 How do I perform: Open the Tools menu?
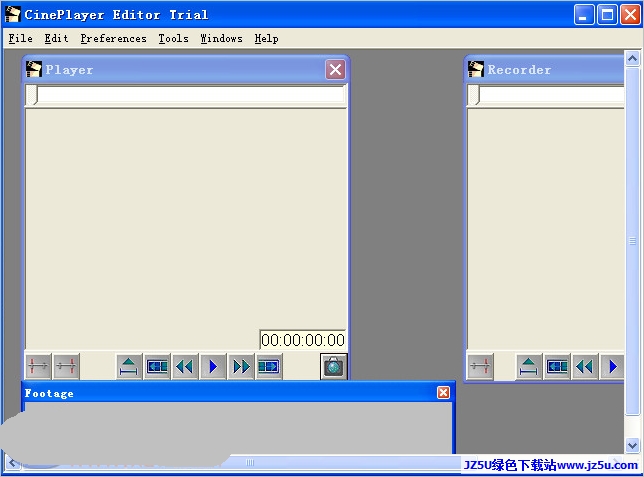click(173, 39)
